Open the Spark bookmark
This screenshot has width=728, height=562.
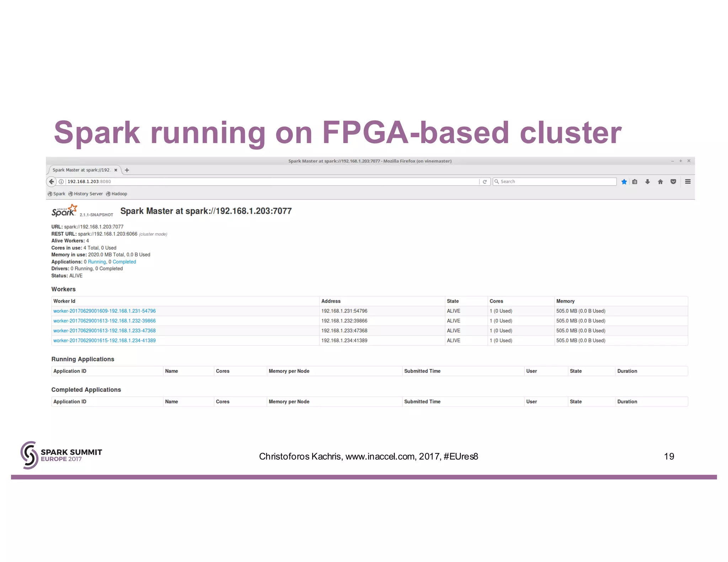click(57, 194)
